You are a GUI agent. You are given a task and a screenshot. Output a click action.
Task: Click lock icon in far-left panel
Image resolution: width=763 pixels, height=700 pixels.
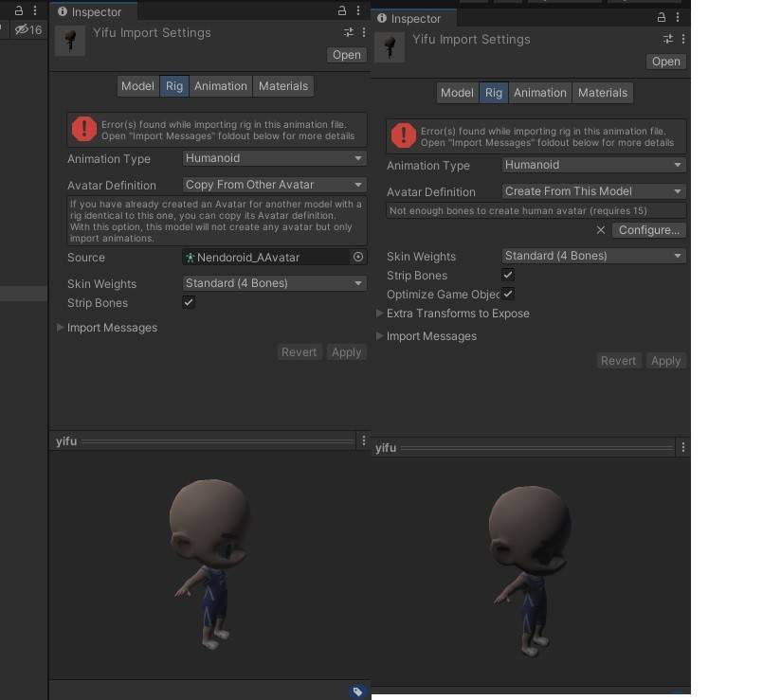(x=19, y=10)
